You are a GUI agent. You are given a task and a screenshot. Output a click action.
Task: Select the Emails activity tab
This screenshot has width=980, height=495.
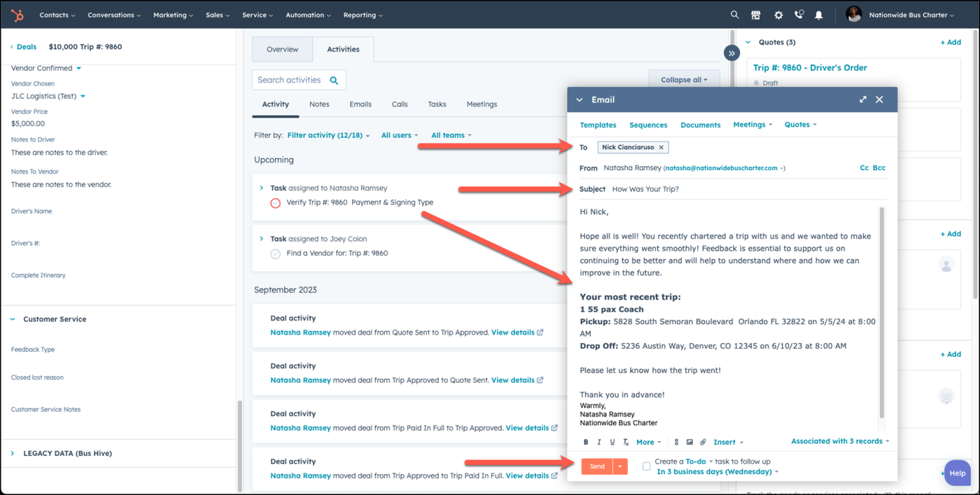point(360,104)
